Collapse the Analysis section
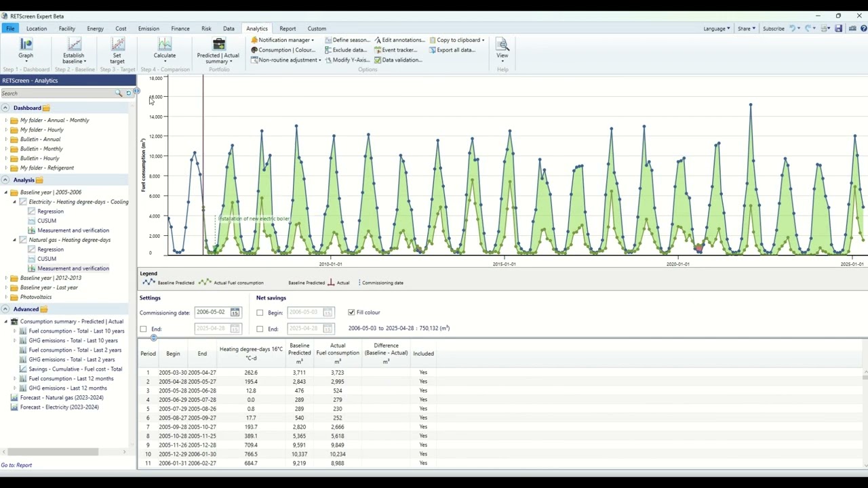Screen dimensions: 868x488 pos(5,180)
